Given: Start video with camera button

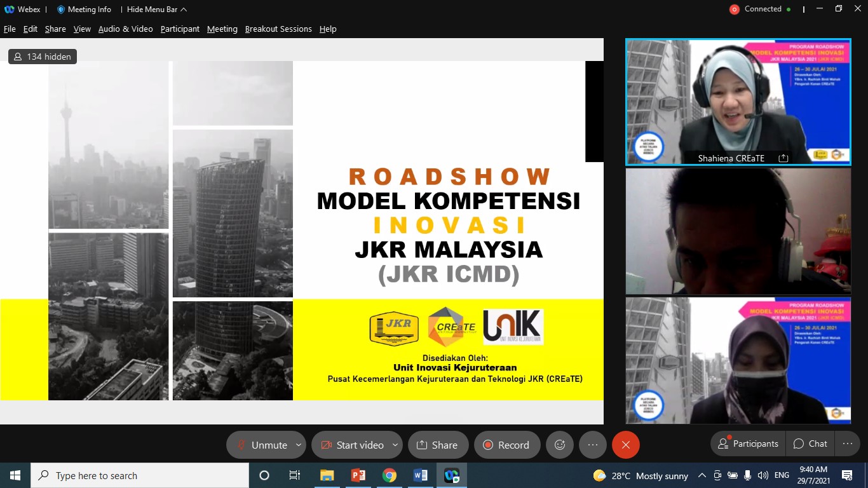Looking at the screenshot, I should (351, 445).
